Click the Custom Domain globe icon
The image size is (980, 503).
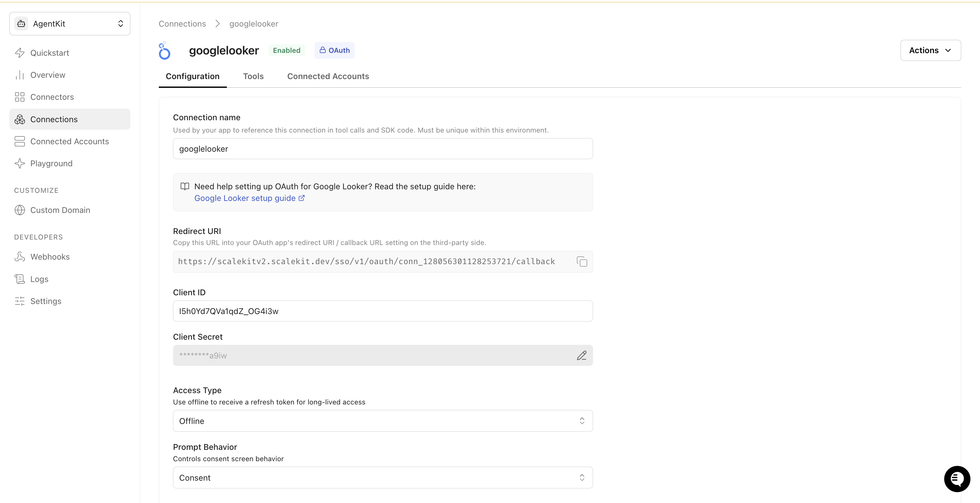tap(20, 210)
